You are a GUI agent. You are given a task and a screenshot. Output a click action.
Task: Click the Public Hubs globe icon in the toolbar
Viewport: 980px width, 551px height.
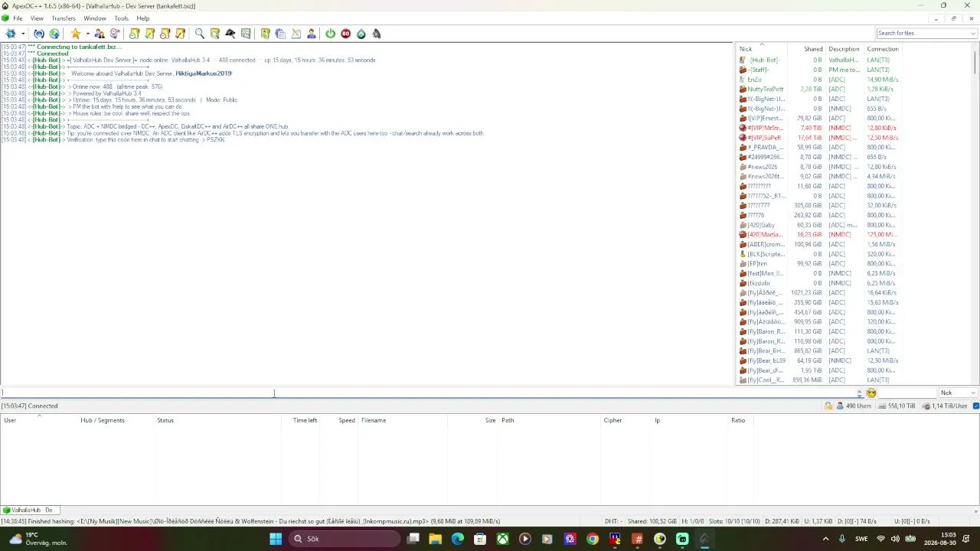(11, 34)
